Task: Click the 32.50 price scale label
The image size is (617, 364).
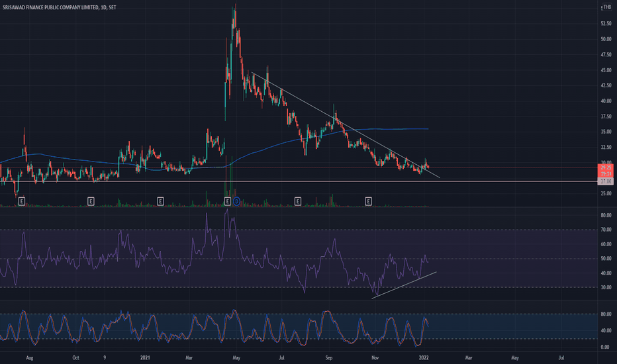Action: tap(606, 147)
